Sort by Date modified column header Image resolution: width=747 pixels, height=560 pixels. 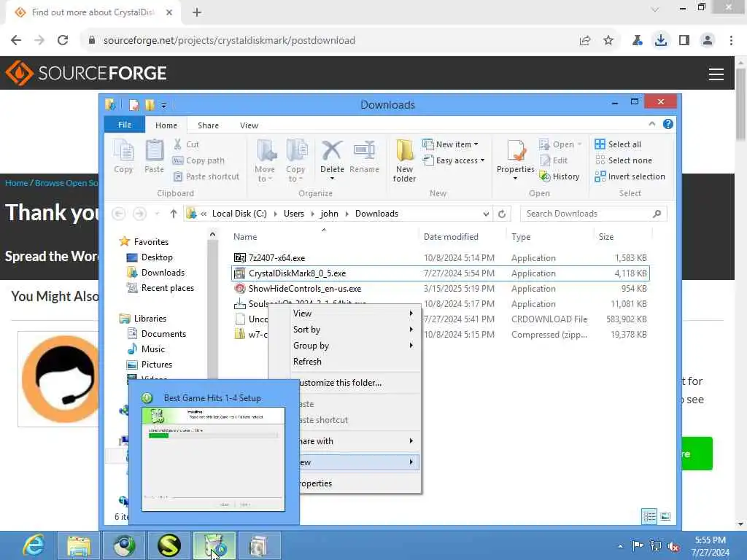pyautogui.click(x=451, y=237)
